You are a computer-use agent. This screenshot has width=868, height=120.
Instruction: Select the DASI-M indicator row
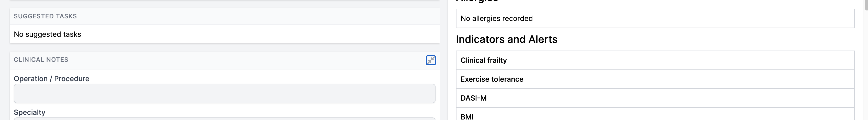click(655, 98)
